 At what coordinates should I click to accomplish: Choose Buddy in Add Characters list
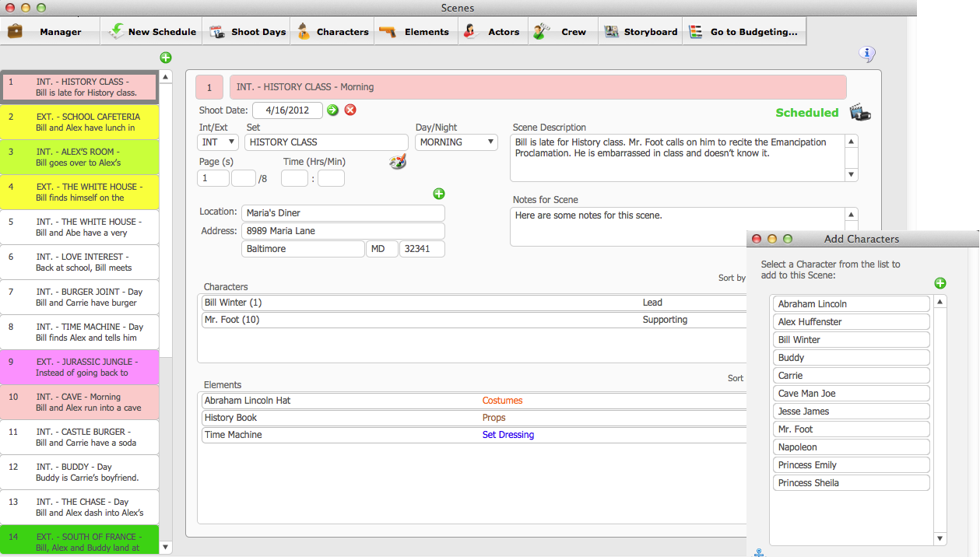(x=852, y=358)
